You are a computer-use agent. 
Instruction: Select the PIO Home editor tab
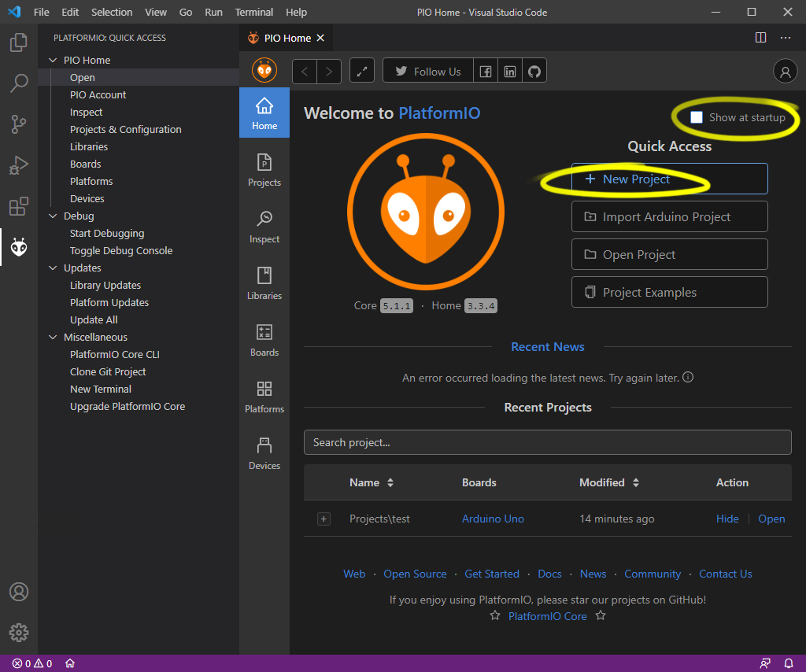click(x=286, y=38)
